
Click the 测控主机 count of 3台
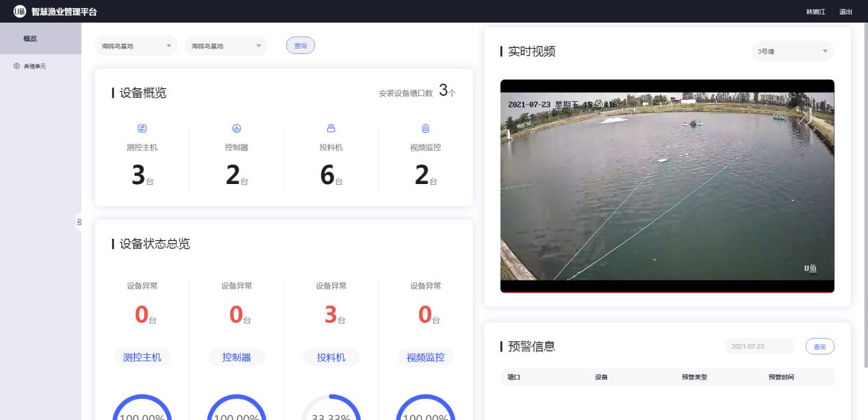click(142, 176)
